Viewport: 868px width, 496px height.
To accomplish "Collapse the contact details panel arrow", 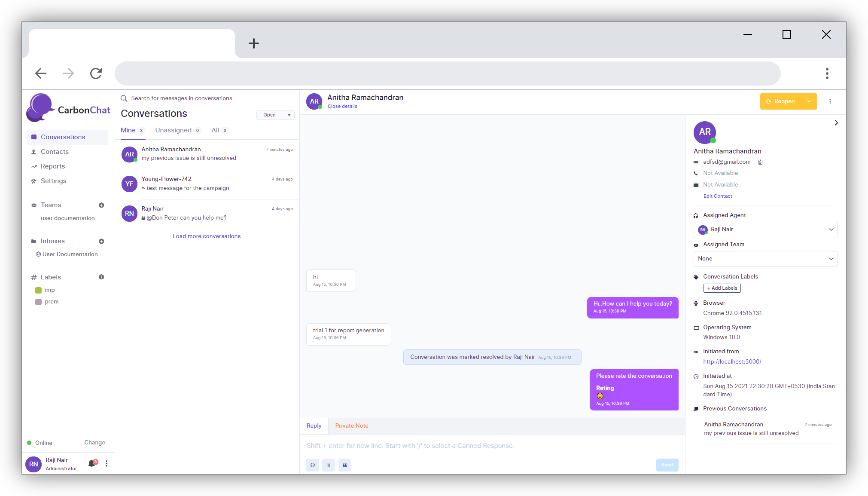I will pos(836,123).
